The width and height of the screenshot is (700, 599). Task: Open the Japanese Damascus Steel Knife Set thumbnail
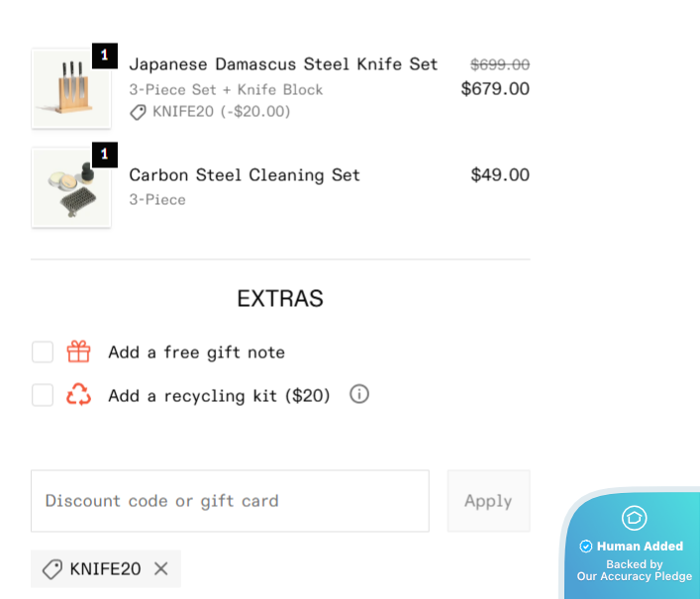71,88
